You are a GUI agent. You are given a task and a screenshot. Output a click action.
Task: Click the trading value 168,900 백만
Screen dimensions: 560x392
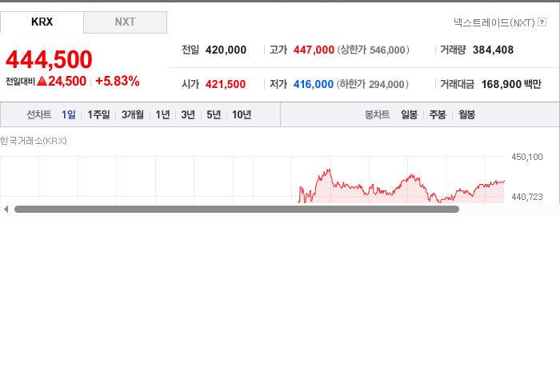511,84
